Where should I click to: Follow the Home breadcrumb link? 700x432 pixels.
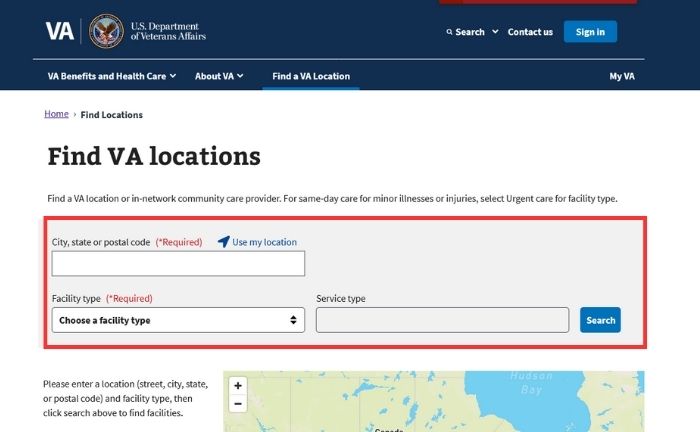pos(56,114)
